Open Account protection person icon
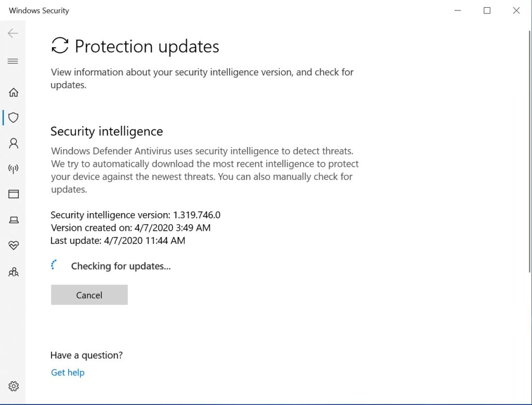The height and width of the screenshot is (405, 532). click(x=14, y=143)
